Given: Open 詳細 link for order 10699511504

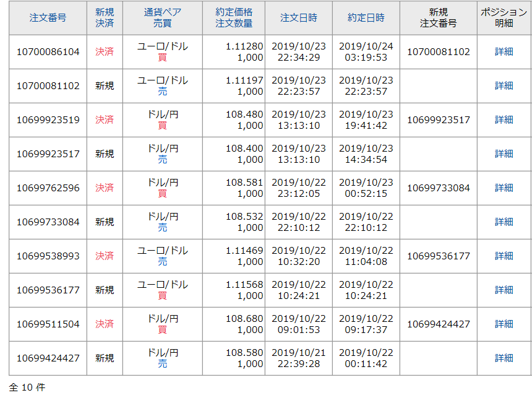Looking at the screenshot, I should pyautogui.click(x=504, y=324).
